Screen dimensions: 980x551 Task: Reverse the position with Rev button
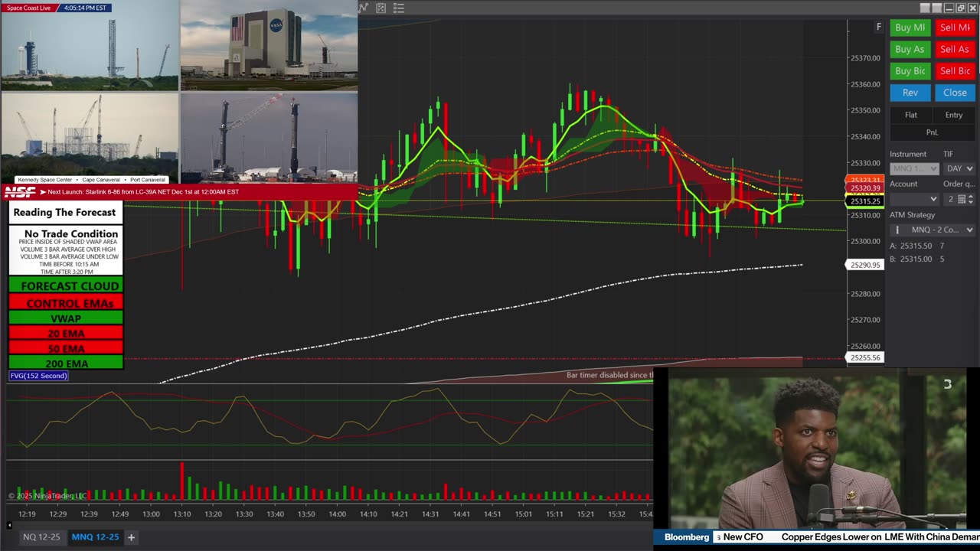[x=910, y=93]
